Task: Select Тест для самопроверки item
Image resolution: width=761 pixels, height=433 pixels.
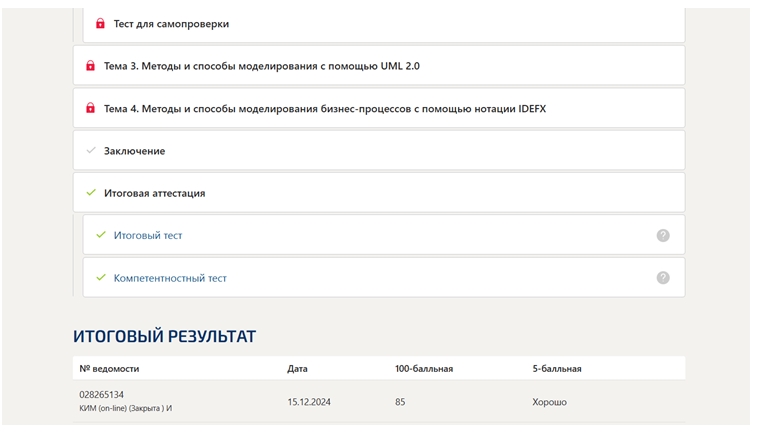Action: point(384,23)
